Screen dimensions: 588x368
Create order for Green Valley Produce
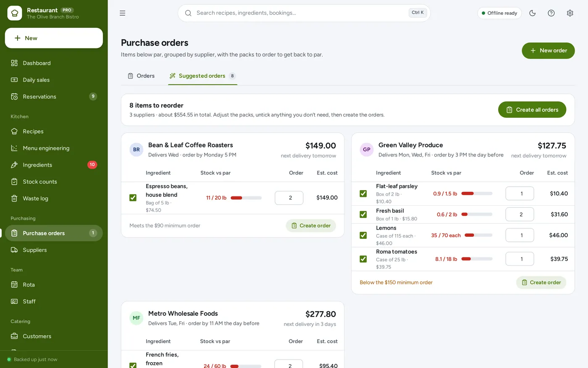pos(541,283)
